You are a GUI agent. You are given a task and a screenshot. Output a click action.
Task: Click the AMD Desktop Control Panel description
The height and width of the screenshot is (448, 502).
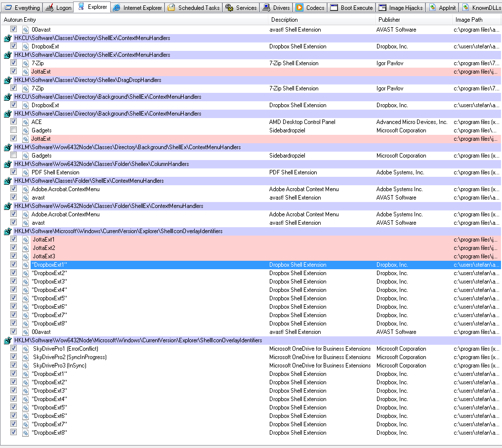point(302,122)
